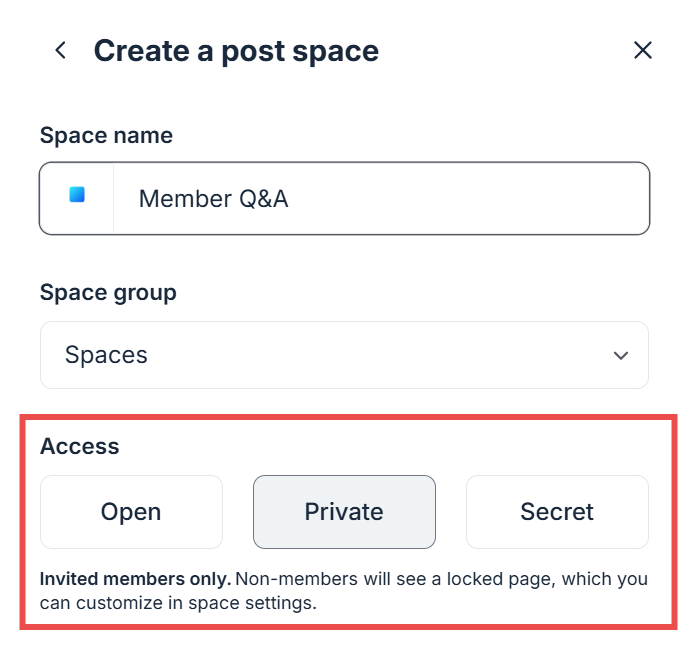The image size is (691, 645).
Task: Expand the Space group dropdown
Action: (344, 355)
